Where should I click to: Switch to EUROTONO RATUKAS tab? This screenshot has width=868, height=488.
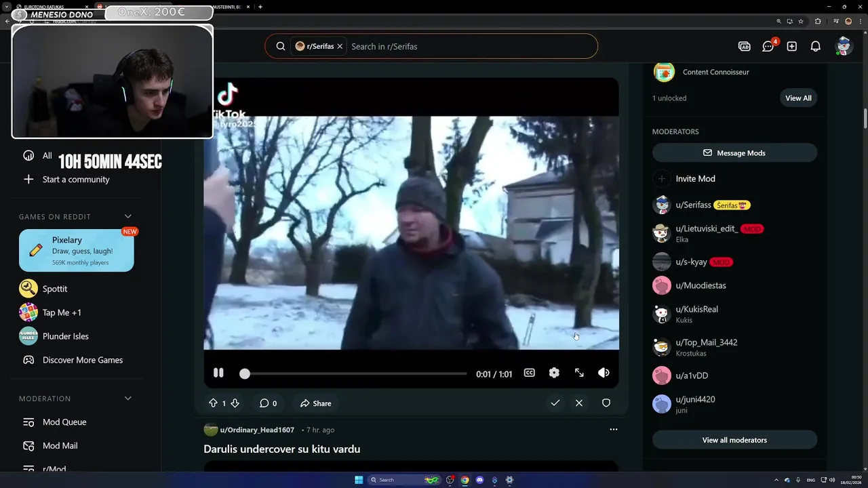(52, 7)
